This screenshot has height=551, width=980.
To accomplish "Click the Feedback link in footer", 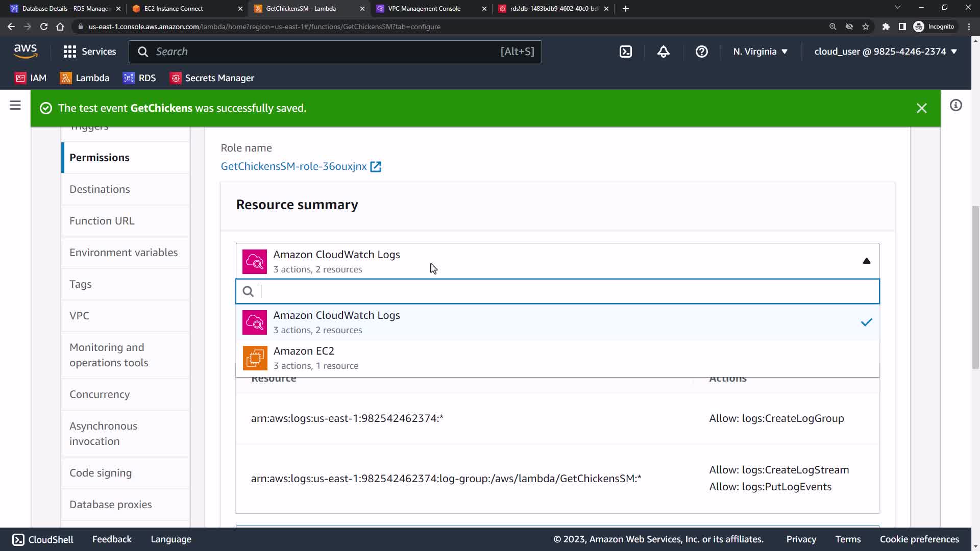I will tap(112, 539).
